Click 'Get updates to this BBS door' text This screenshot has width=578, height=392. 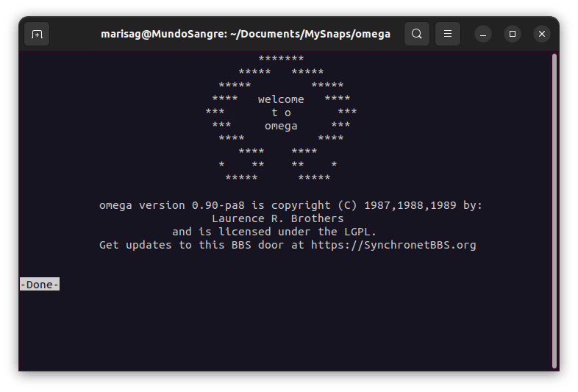[x=192, y=245]
